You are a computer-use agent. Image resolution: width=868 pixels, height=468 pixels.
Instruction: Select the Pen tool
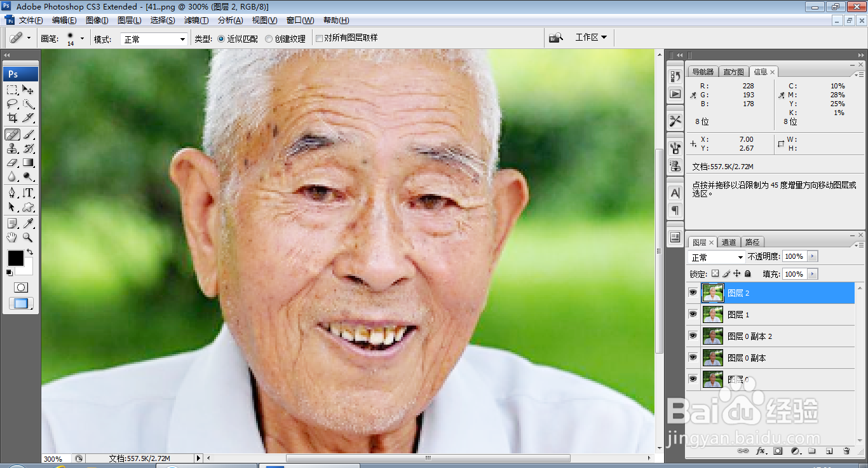[x=12, y=193]
